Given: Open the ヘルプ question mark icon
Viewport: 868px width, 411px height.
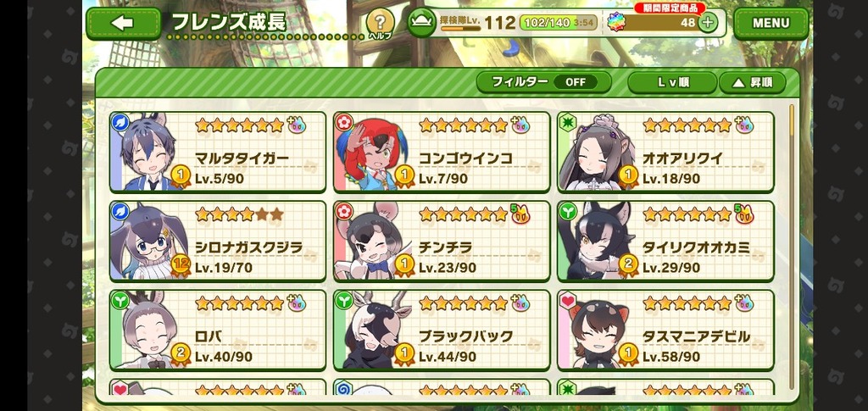Looking at the screenshot, I should click(380, 24).
